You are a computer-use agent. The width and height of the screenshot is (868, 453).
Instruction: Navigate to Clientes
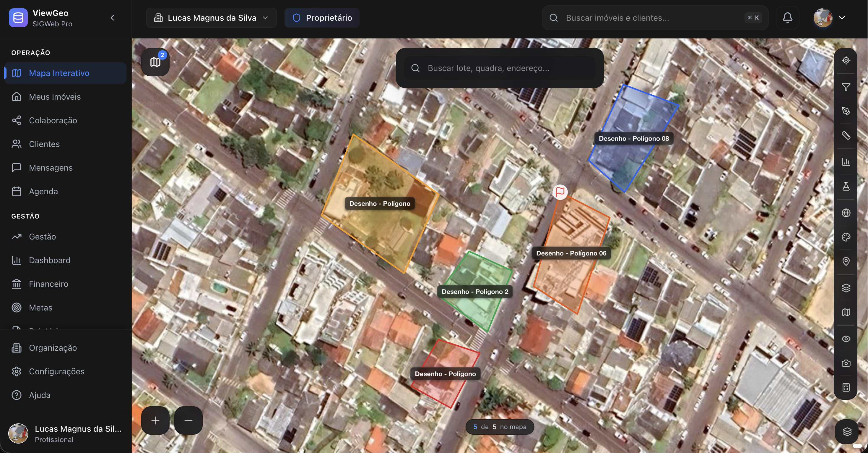pos(65,144)
